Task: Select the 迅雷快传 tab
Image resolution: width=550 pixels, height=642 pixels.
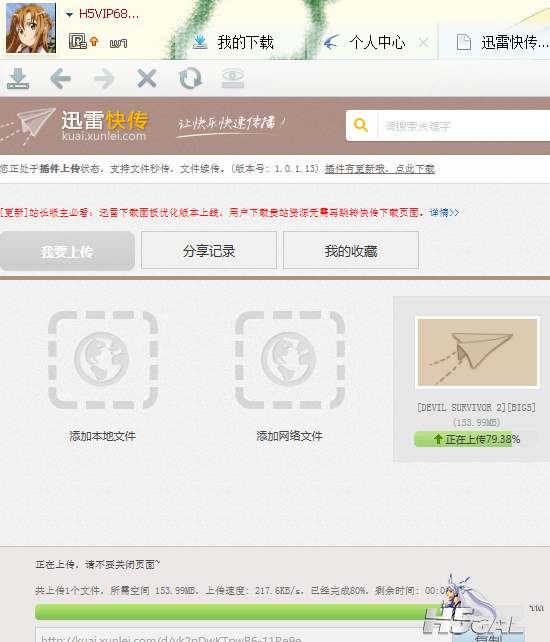Action: 502,42
